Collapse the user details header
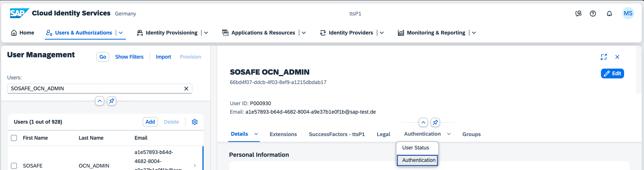The width and height of the screenshot is (644, 170). pos(423,122)
